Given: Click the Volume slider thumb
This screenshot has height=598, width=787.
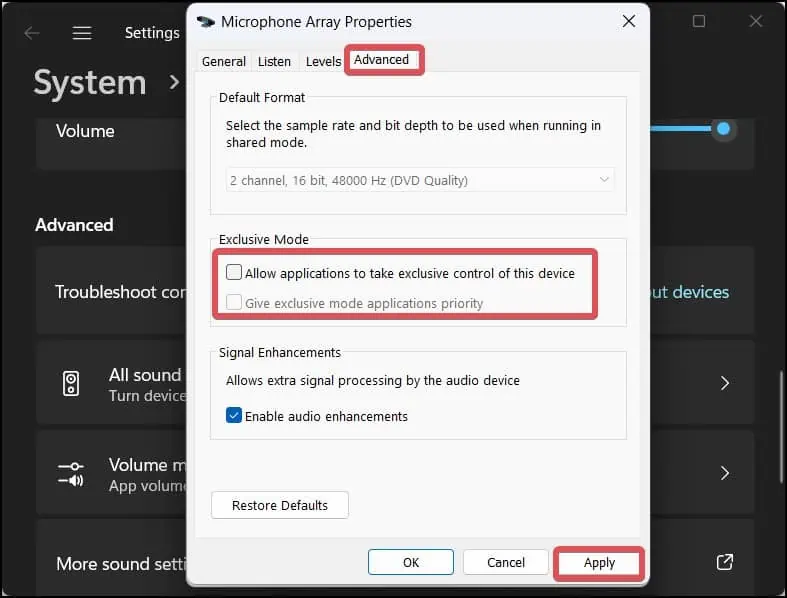Looking at the screenshot, I should click(723, 128).
